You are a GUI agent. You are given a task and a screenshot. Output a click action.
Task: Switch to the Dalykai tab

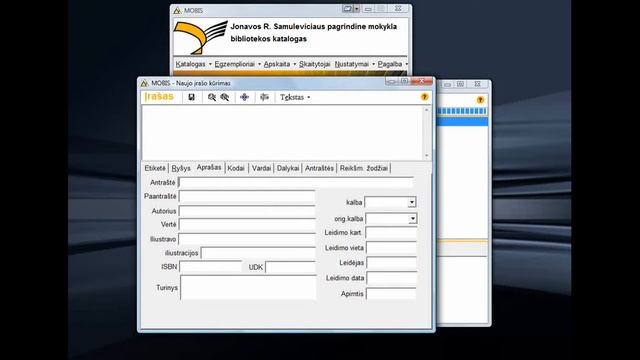pyautogui.click(x=288, y=168)
